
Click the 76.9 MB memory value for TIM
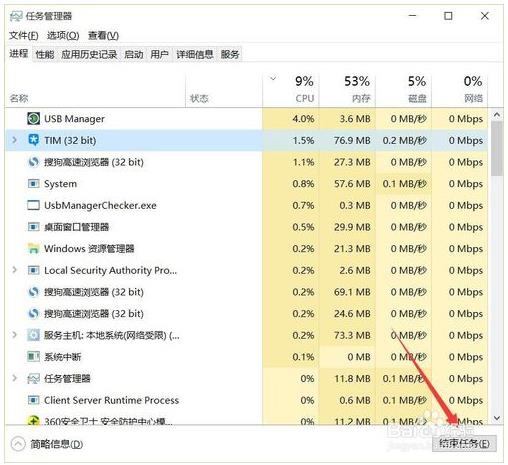(x=352, y=140)
